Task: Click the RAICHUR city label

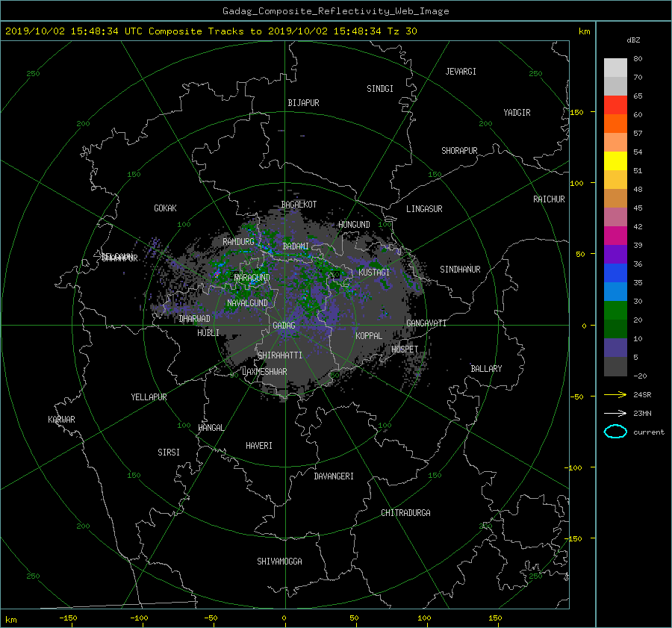Action: pos(549,199)
